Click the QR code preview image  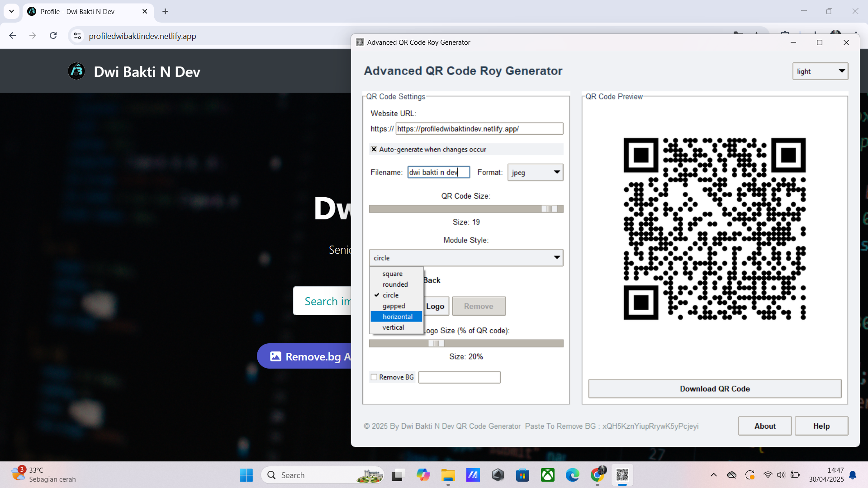715,229
